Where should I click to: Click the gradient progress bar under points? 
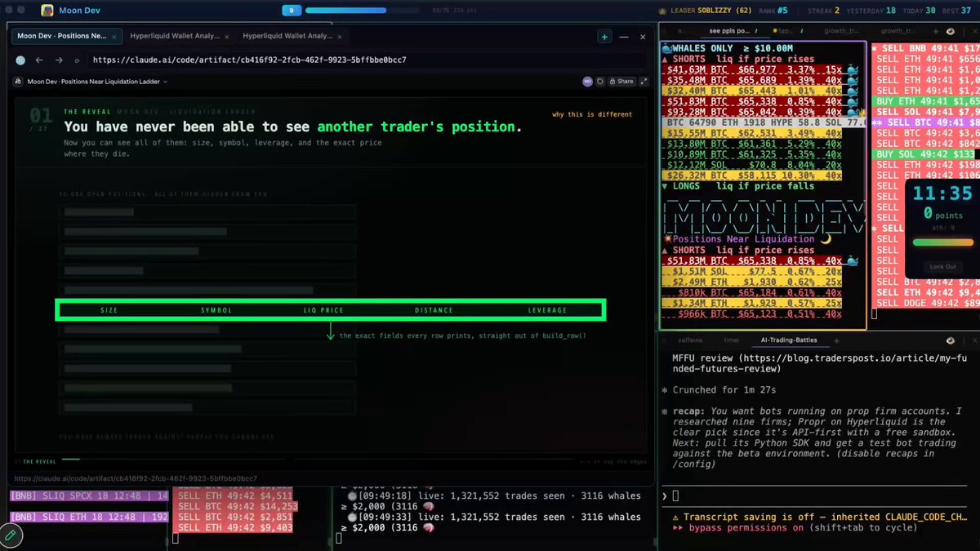[x=942, y=242]
